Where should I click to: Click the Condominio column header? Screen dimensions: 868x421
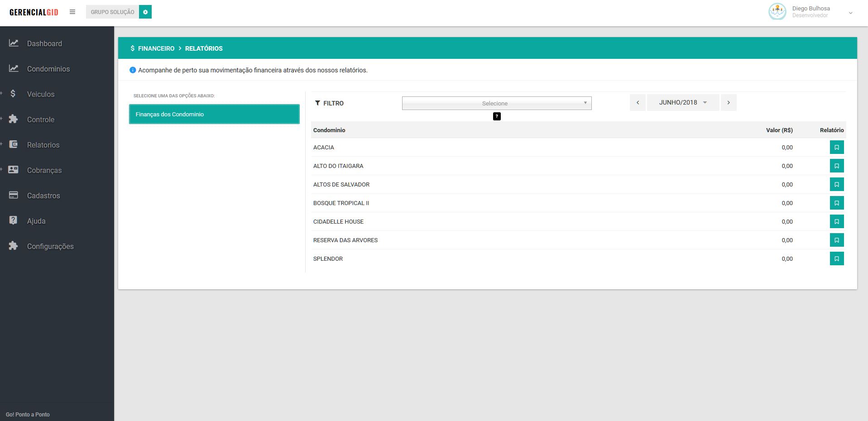[329, 130]
